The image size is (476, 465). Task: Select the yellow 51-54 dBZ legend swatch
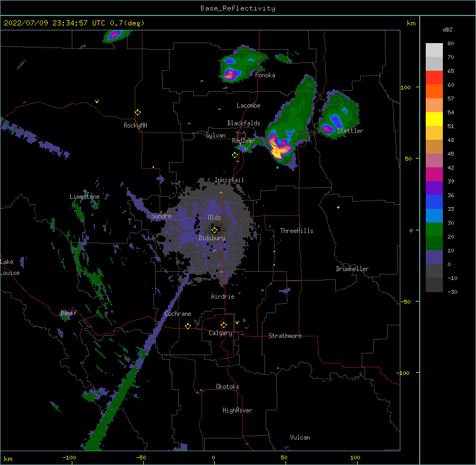(x=434, y=119)
